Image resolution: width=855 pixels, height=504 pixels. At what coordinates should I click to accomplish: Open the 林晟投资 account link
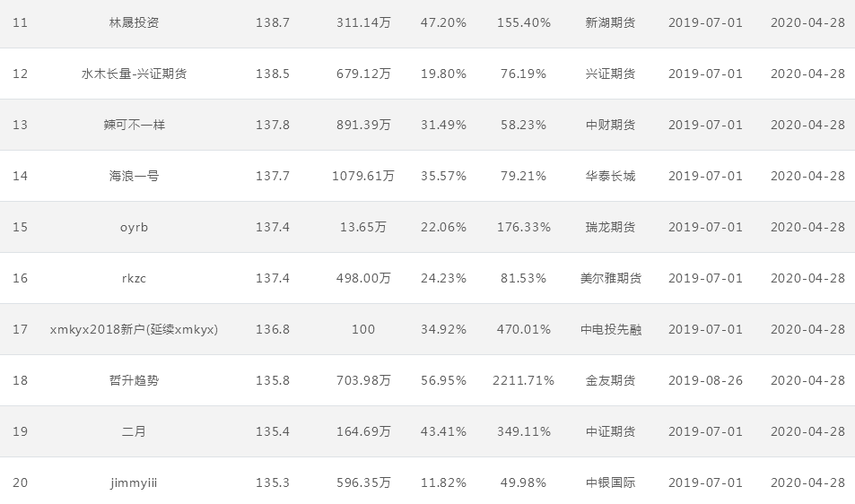(134, 23)
